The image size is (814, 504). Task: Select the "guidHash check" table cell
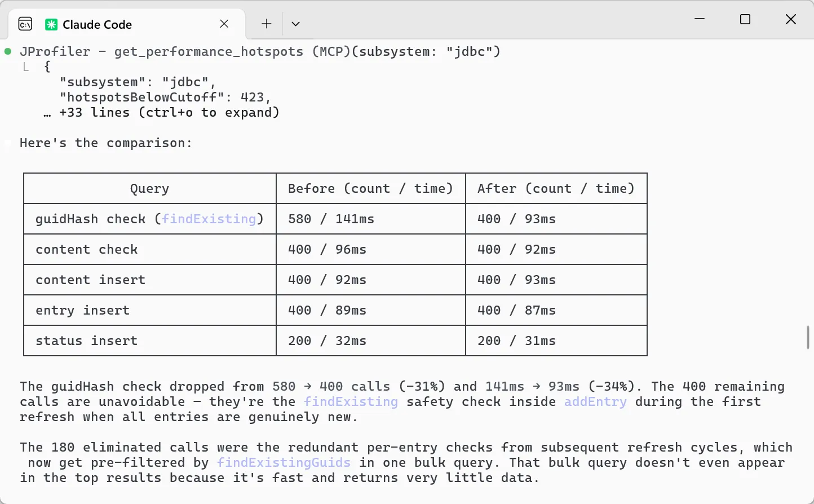(x=149, y=219)
